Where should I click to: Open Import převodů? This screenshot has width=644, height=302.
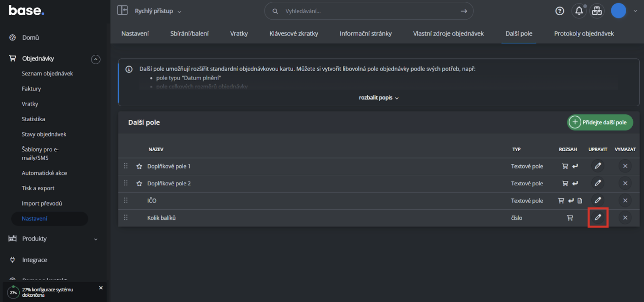pos(42,203)
